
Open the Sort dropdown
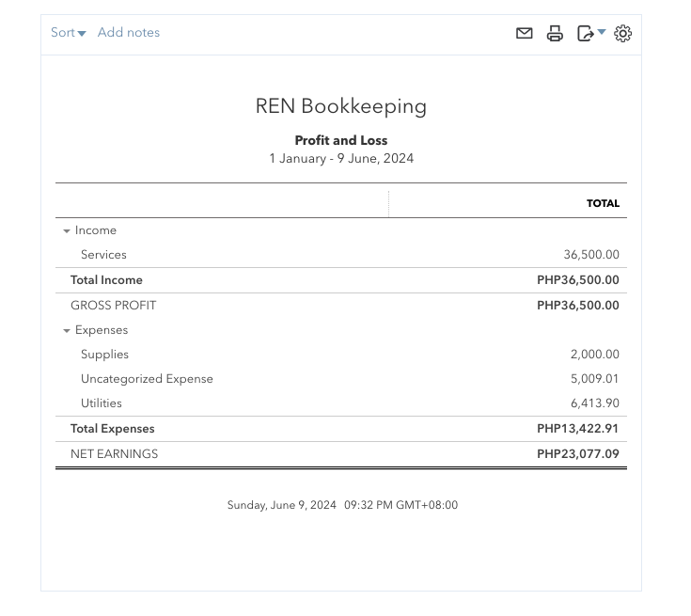click(68, 33)
